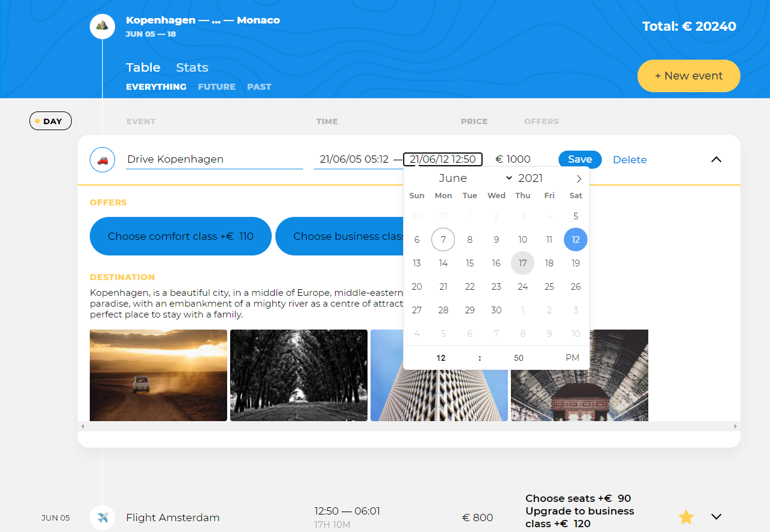Toggle the favorite star on Flight Amsterdam
770x532 pixels.
coord(686,517)
